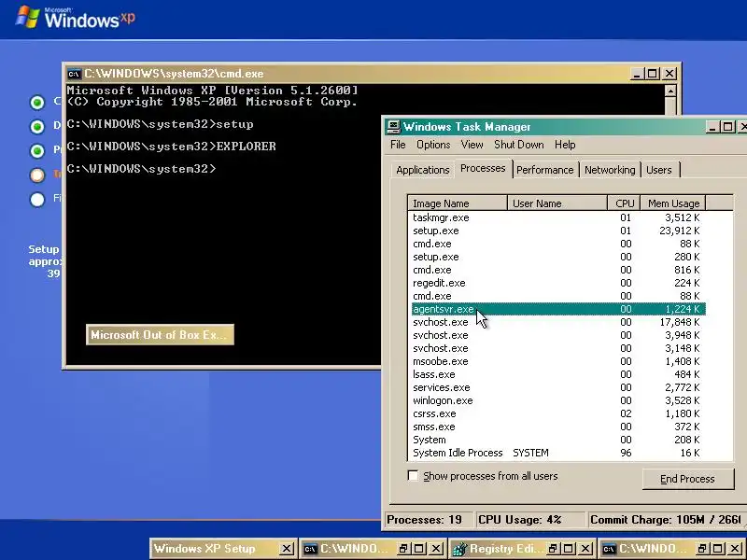Click cmd window scrollbar up arrow
Screen dimensions: 747x560
click(x=670, y=91)
